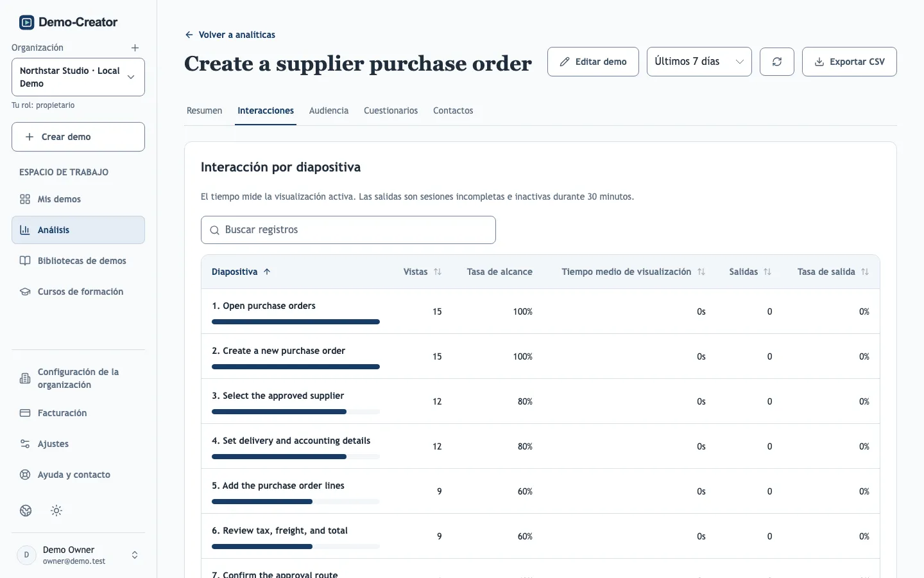
Task: Select row '5. Add the purchase order lines'
Action: (540, 491)
